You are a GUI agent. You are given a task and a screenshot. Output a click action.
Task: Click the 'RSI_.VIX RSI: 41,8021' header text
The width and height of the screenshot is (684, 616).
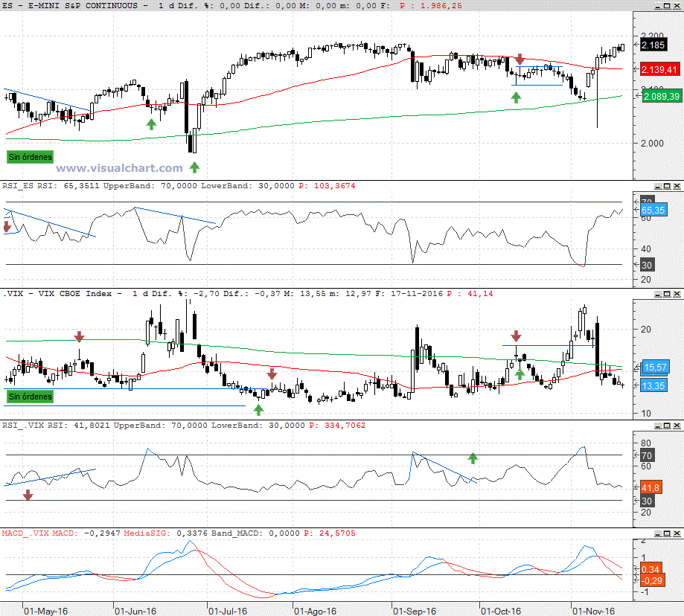pos(56,425)
